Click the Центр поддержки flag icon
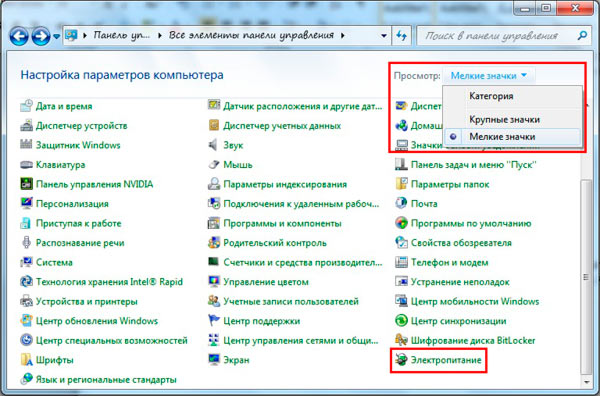Screen dimensions: 600x396 pyautogui.click(x=214, y=321)
